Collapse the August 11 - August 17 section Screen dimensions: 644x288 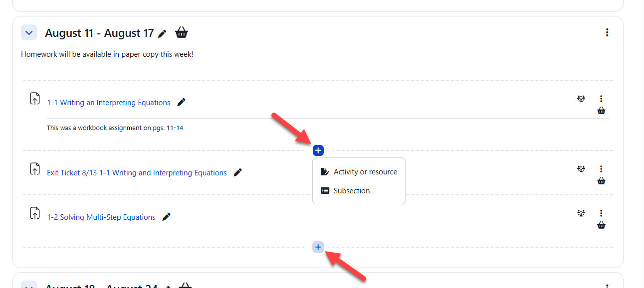point(29,33)
